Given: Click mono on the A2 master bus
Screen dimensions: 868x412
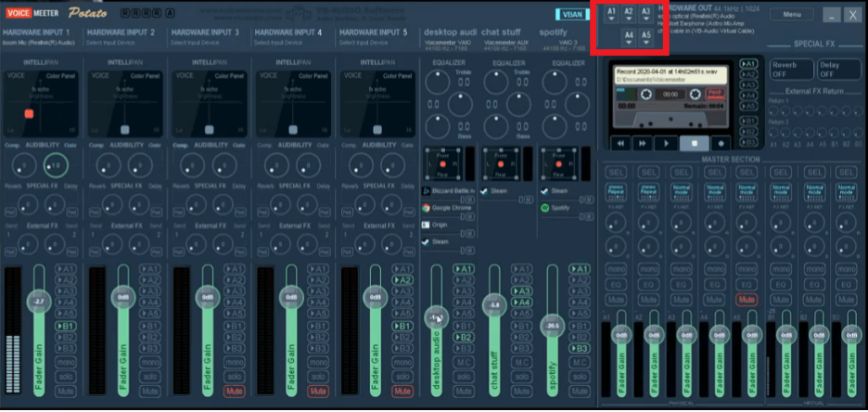Looking at the screenshot, I should 648,269.
